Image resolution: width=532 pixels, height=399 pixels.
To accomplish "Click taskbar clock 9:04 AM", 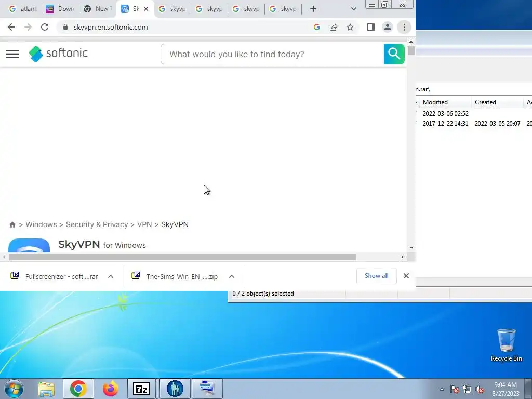I will point(506,389).
